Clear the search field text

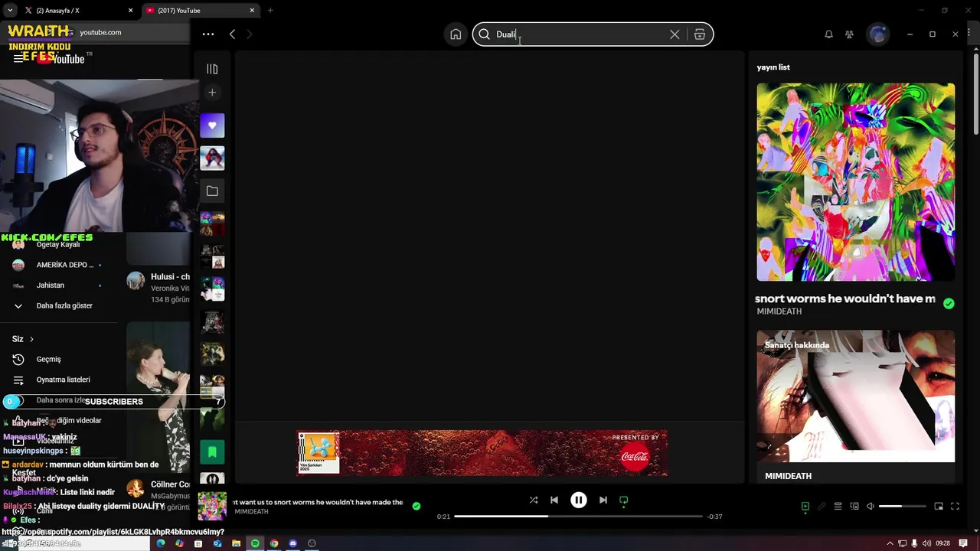[675, 34]
